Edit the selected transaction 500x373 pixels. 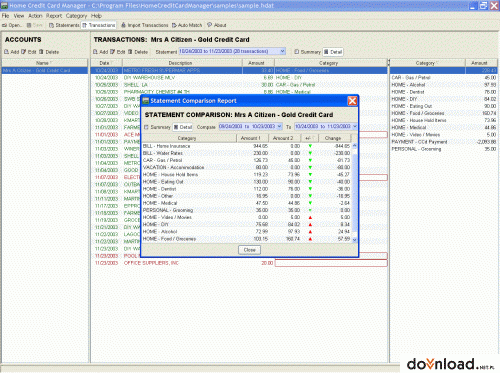click(x=118, y=52)
